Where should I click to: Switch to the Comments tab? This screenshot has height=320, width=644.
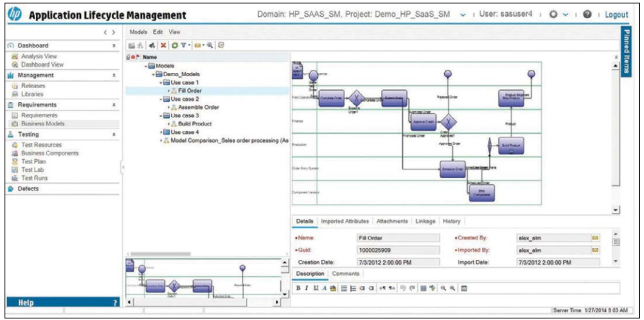point(346,274)
